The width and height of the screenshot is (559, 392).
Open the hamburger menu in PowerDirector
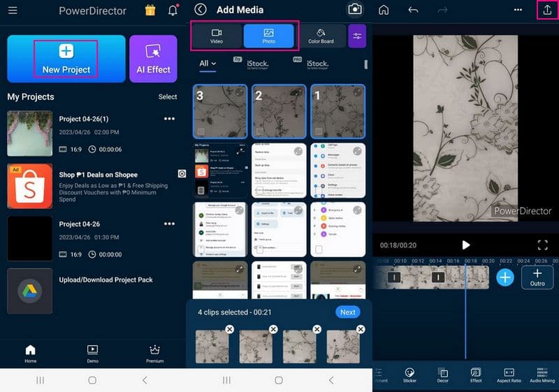[x=13, y=10]
